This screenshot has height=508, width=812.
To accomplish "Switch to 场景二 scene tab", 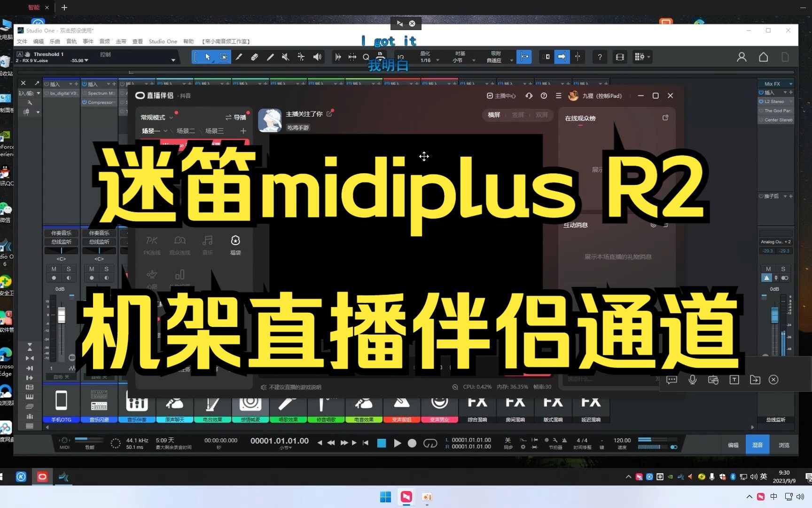I will tap(186, 131).
